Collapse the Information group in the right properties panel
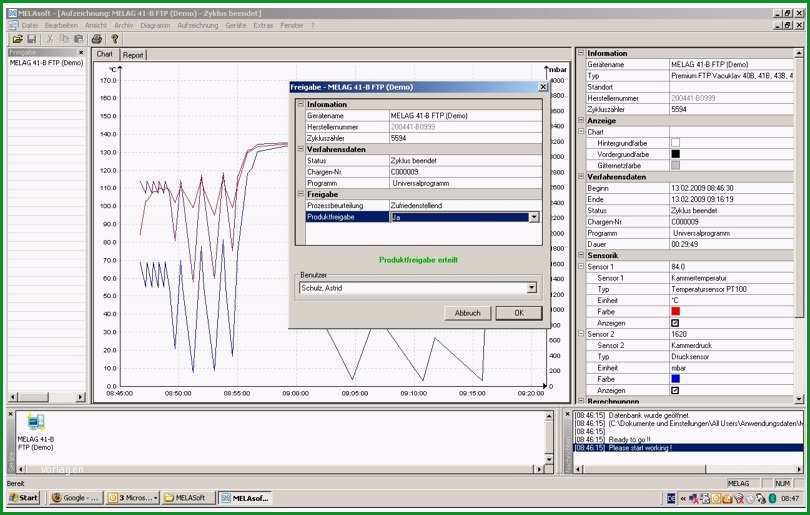This screenshot has height=515, width=810. [x=581, y=53]
